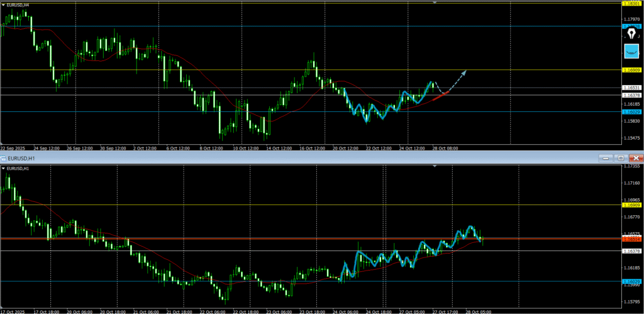Click the H4 chart shift triangle marker
The width and height of the screenshot is (644, 314).
(434, 3)
